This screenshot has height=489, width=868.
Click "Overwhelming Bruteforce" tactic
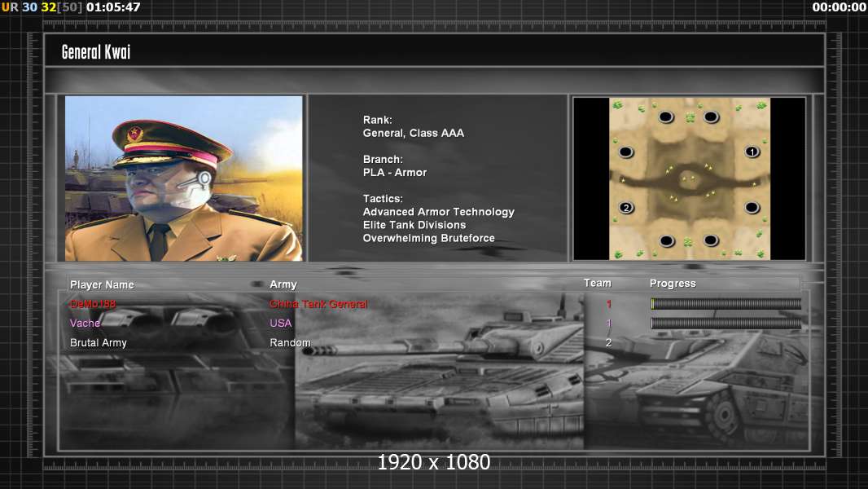point(429,238)
